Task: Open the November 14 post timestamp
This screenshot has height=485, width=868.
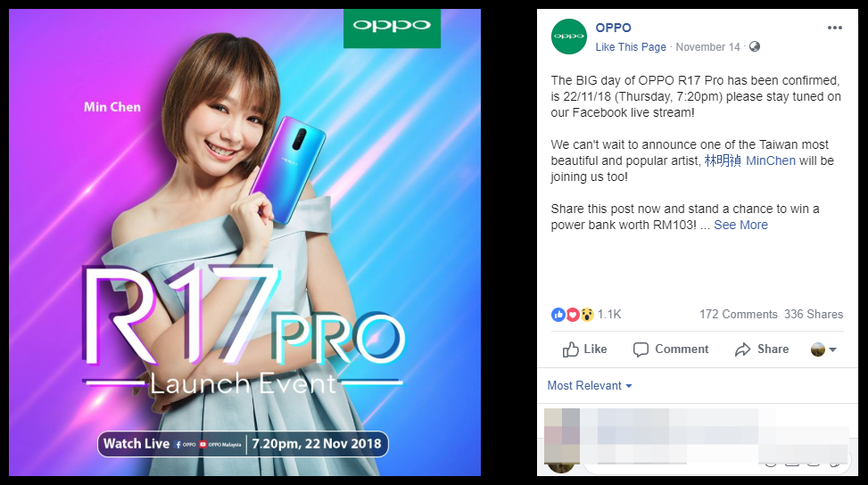Action: coord(707,47)
